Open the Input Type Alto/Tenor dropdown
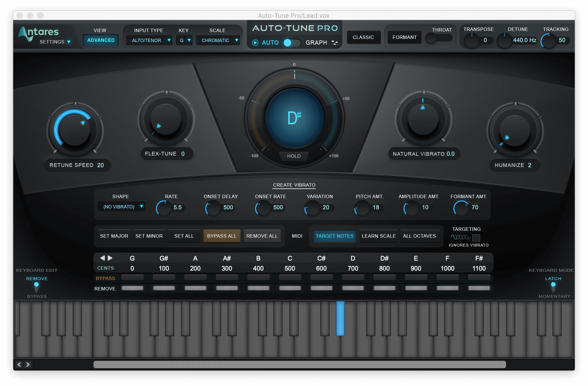The image size is (588, 386). pyautogui.click(x=150, y=40)
